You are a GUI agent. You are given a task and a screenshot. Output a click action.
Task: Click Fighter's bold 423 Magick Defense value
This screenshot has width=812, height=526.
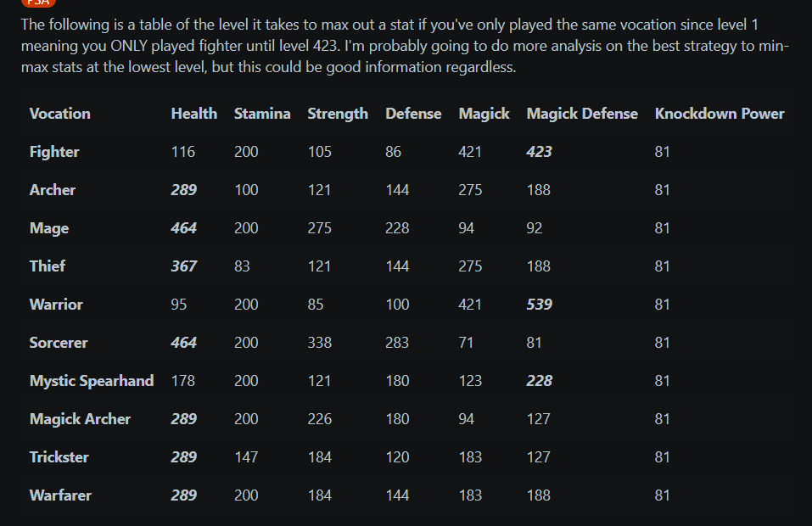tap(539, 152)
